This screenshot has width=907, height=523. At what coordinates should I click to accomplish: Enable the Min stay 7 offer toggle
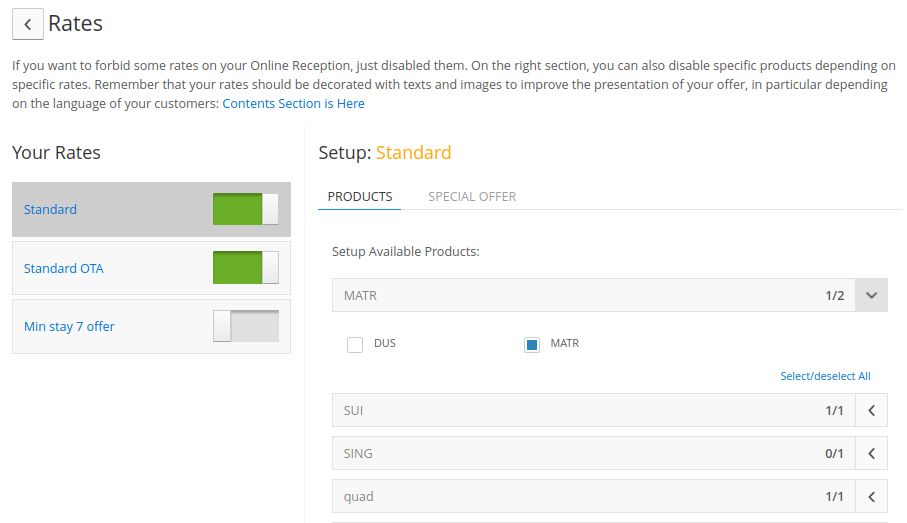(x=246, y=326)
